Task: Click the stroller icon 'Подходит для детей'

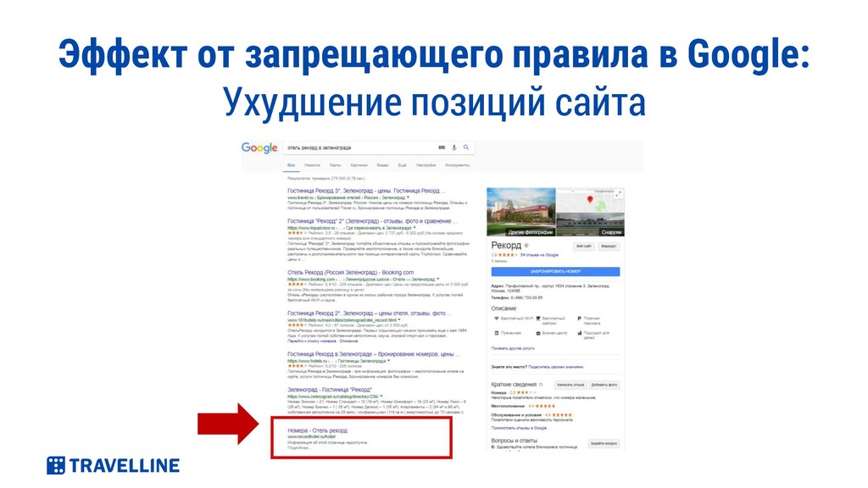Action: pyautogui.click(x=579, y=333)
